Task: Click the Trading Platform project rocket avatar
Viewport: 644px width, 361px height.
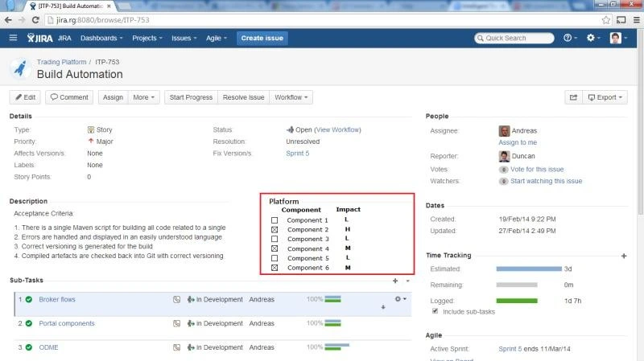Action: (x=20, y=68)
